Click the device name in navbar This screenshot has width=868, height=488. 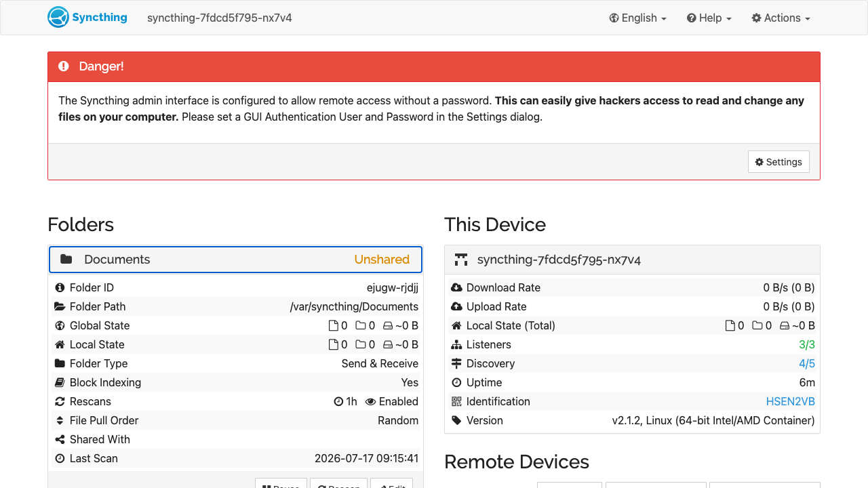point(220,18)
